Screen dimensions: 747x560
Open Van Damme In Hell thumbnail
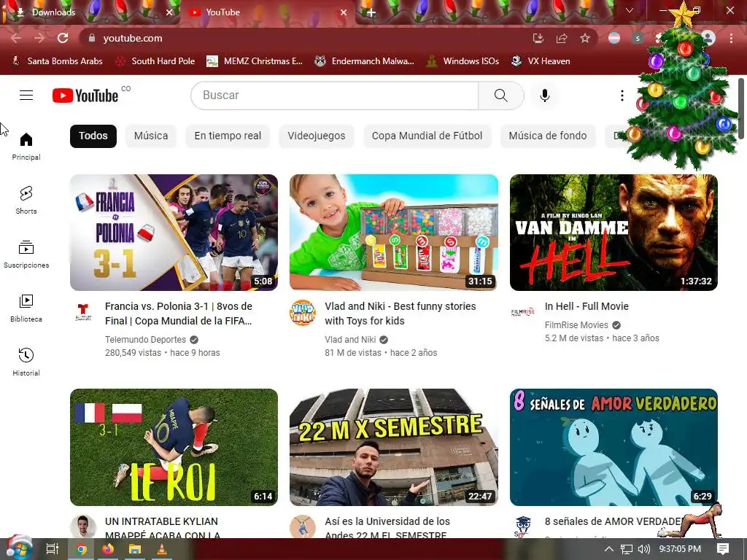click(614, 233)
